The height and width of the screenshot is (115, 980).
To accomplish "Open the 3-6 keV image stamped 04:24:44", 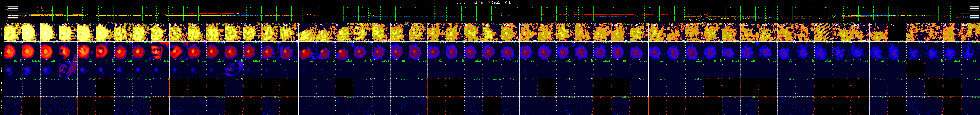I will point(308,32).
